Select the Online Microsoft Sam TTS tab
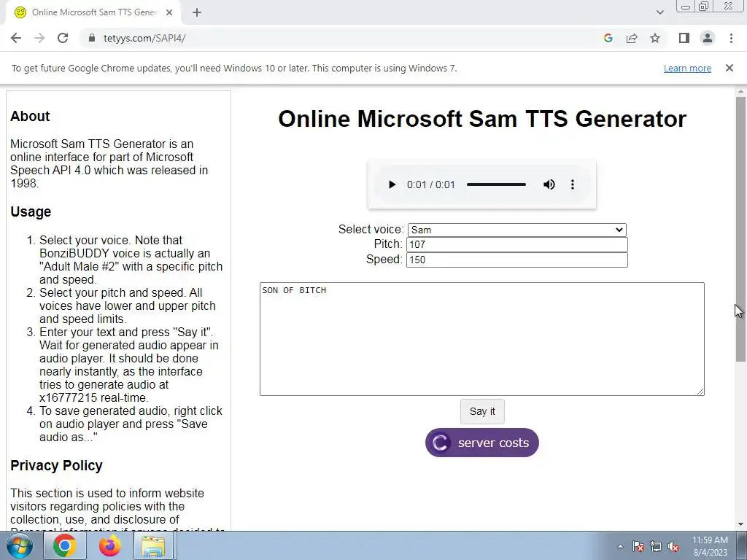Screen dimensions: 747x560 94,12
